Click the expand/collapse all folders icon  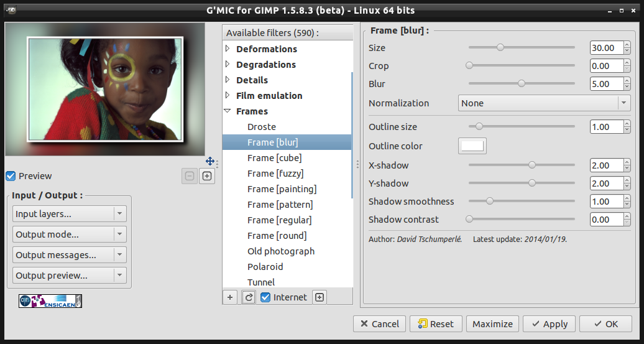(320, 297)
